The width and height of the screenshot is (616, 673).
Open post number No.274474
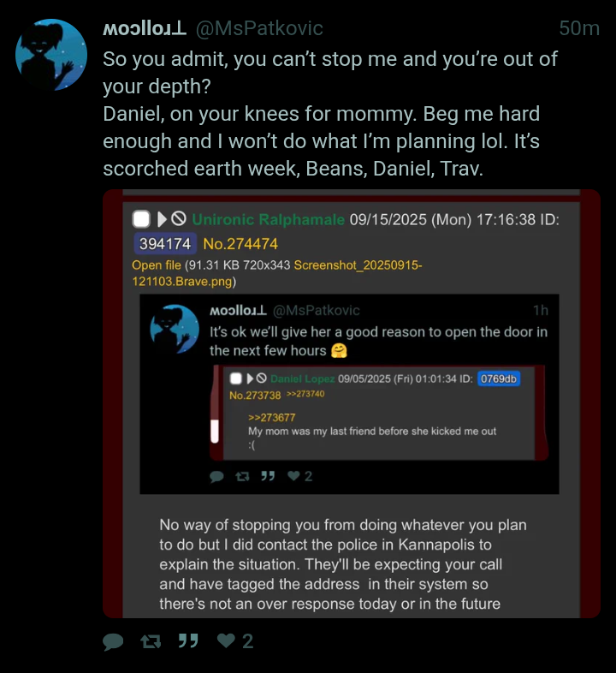[240, 244]
